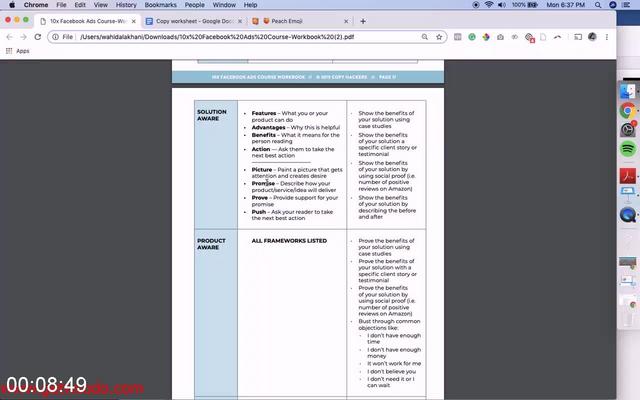Click the zoom magnifier icon in address bar
The height and width of the screenshot is (400, 640).
[424, 37]
